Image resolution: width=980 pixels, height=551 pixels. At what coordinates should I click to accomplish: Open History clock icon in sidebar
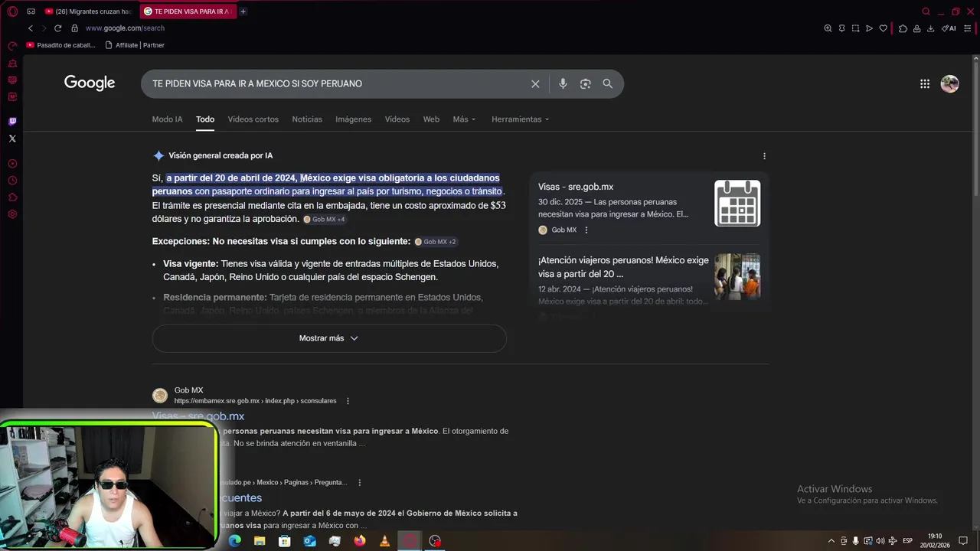(x=12, y=181)
